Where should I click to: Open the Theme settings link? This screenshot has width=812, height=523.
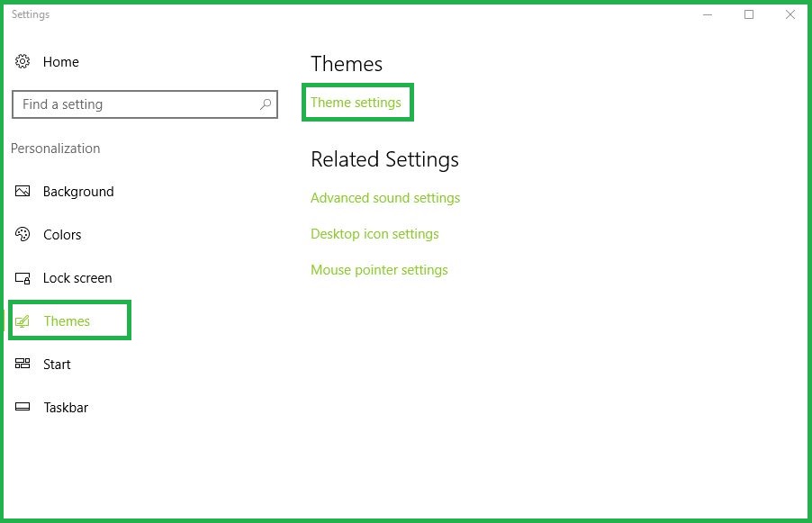tap(356, 103)
